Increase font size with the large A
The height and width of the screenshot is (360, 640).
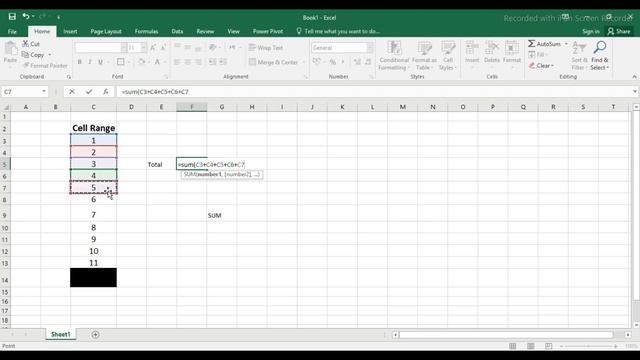(x=153, y=48)
